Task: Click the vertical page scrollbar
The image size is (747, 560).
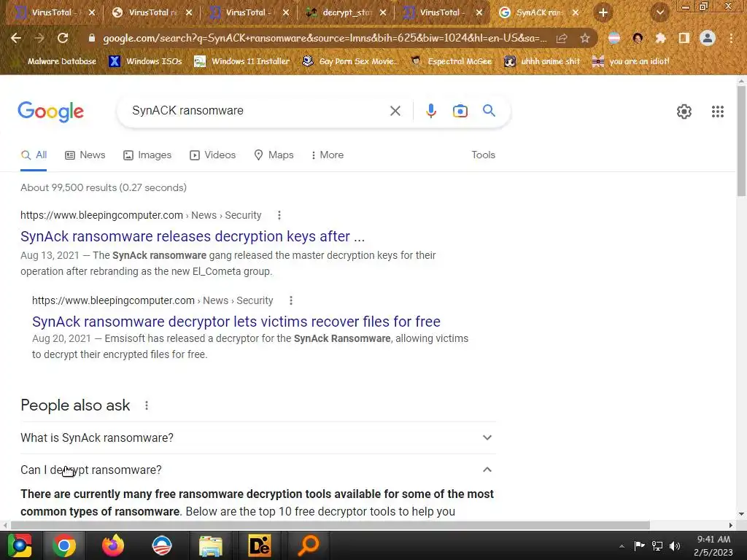Action: (x=741, y=142)
